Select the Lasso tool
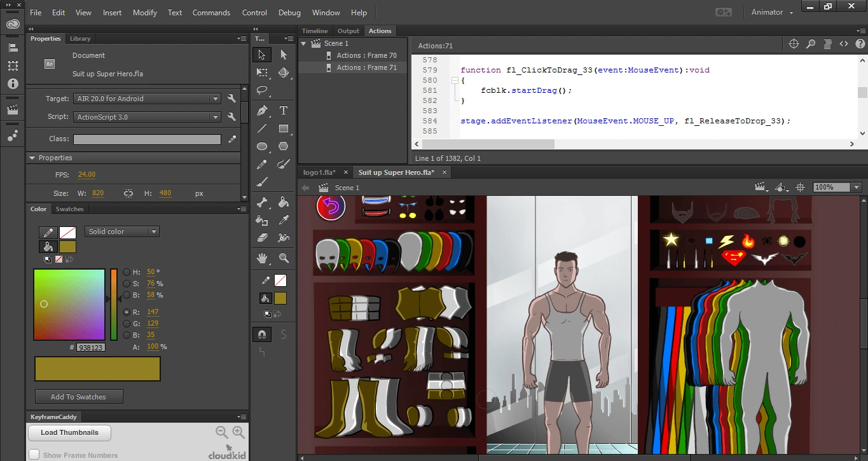This screenshot has height=461, width=868. coord(262,90)
